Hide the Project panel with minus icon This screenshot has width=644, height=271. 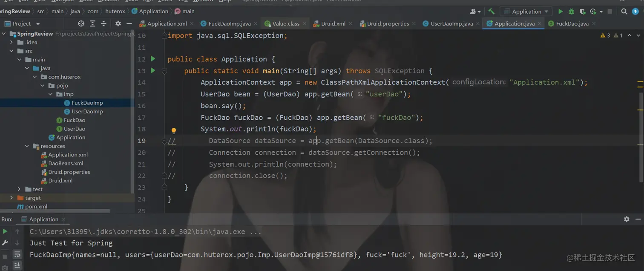pyautogui.click(x=129, y=23)
